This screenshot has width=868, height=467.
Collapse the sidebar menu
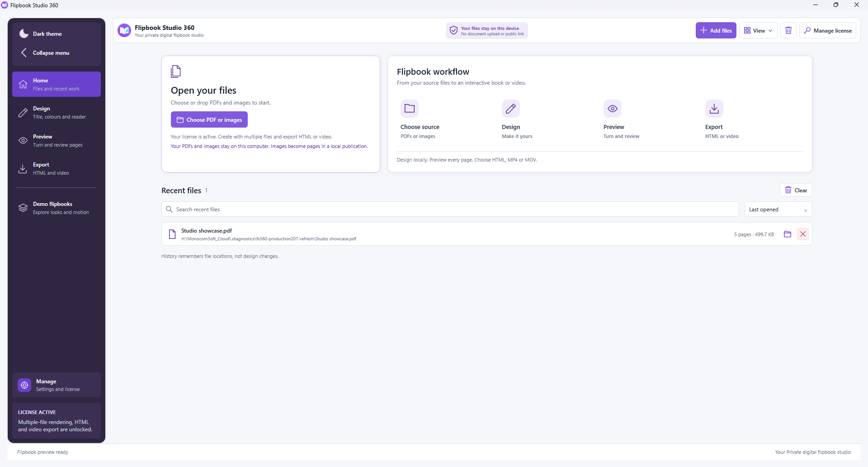coord(57,53)
